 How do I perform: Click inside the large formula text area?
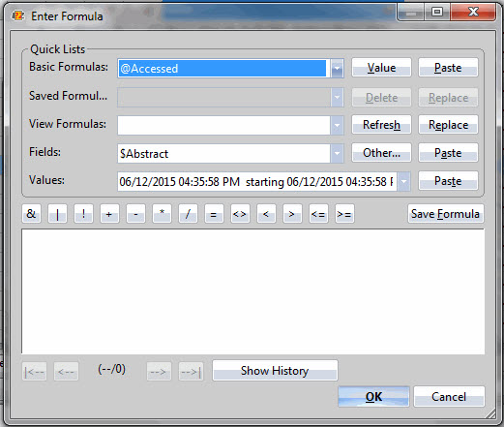coord(252,291)
